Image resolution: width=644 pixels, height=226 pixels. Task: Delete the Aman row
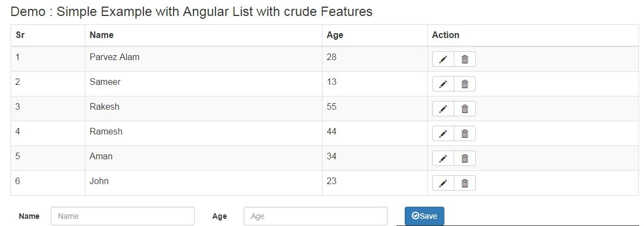click(x=465, y=158)
